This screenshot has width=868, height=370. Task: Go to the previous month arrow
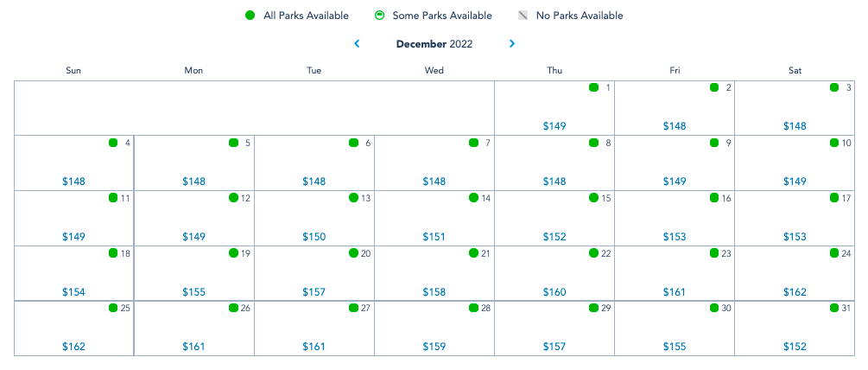[357, 44]
